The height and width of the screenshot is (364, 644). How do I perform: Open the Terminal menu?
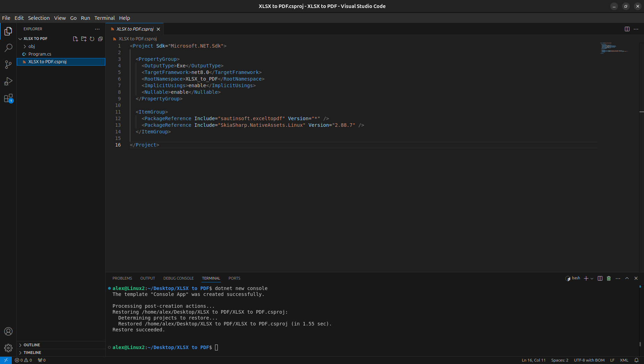pos(104,18)
